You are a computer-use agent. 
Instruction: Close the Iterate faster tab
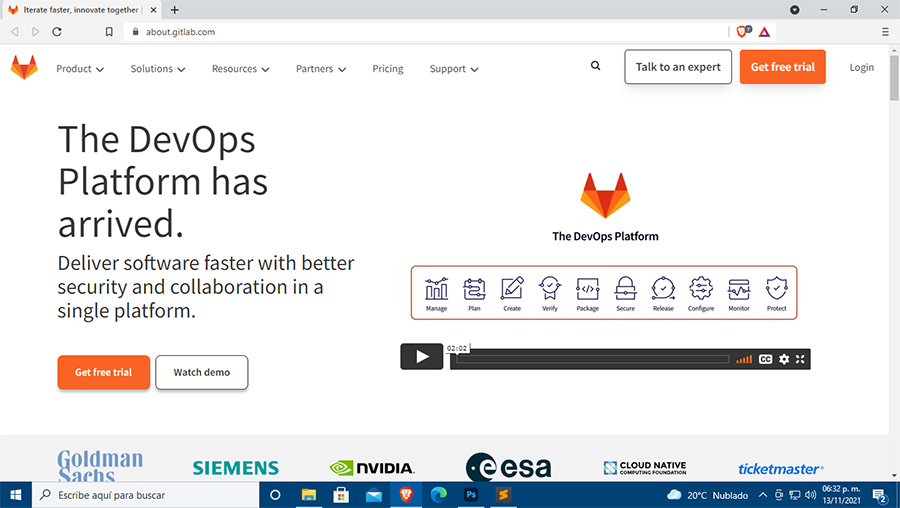[x=153, y=10]
